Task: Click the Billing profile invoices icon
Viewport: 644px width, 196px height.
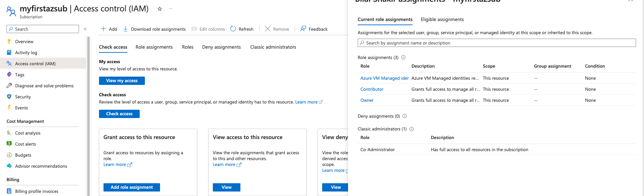Action: click(9, 191)
